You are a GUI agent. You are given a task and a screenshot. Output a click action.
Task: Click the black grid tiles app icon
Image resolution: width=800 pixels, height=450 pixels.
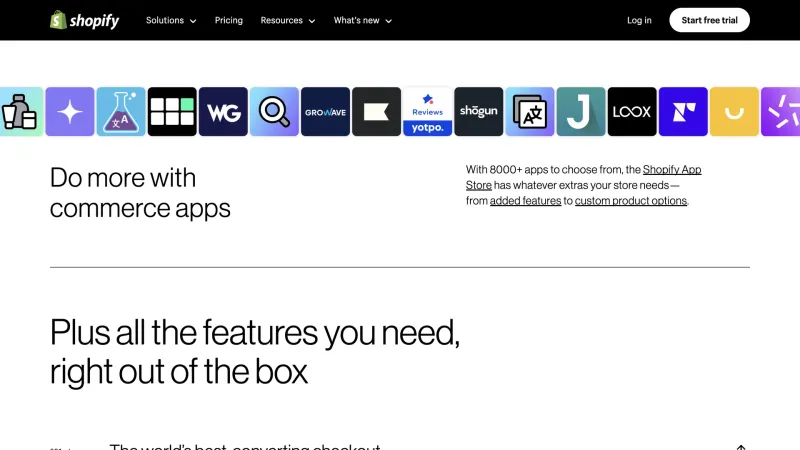[x=172, y=112]
